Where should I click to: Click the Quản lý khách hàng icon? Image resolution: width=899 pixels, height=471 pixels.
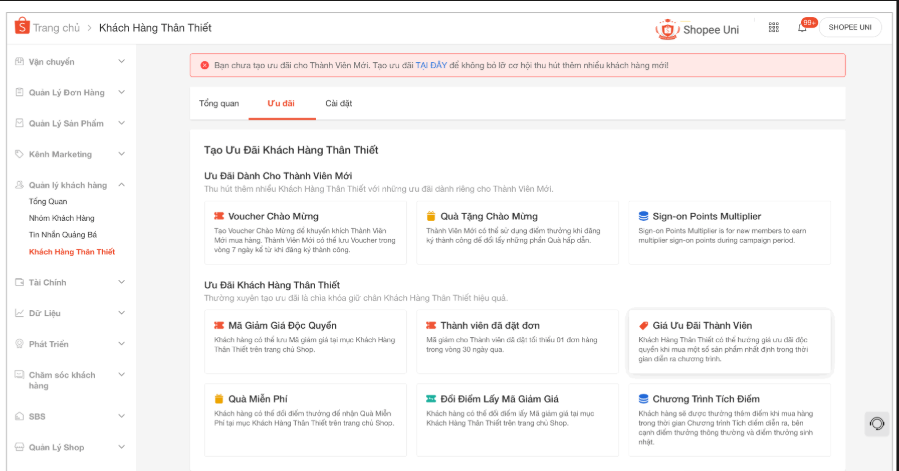coord(19,185)
